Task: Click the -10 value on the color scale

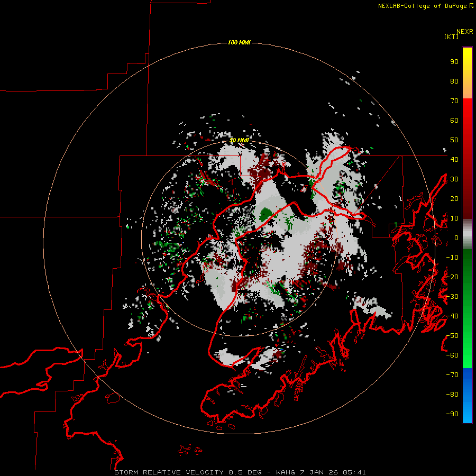Action: pos(452,258)
